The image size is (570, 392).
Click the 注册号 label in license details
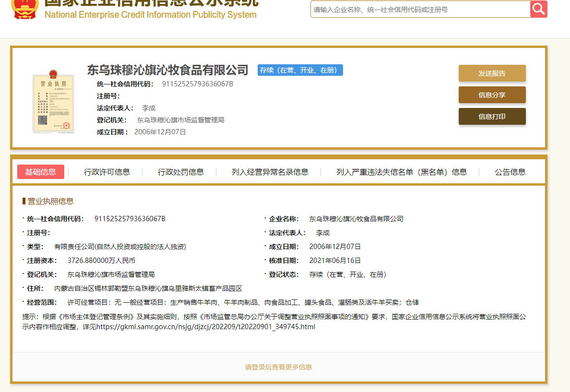pos(38,233)
